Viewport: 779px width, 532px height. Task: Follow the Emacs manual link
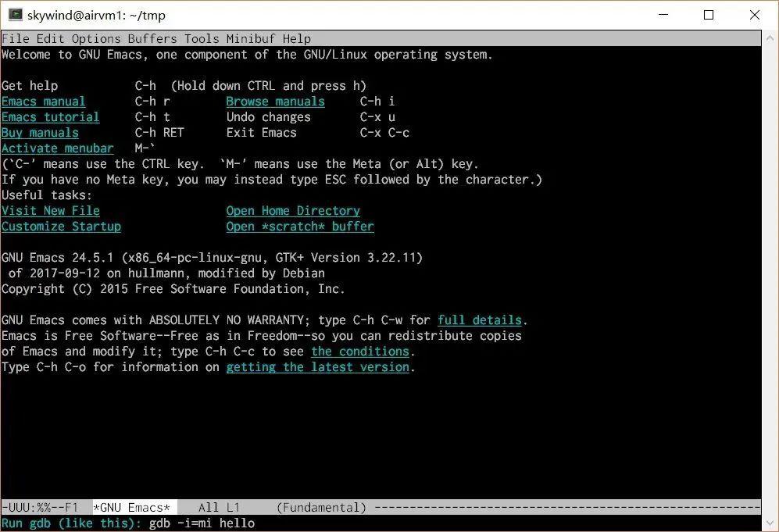[43, 102]
